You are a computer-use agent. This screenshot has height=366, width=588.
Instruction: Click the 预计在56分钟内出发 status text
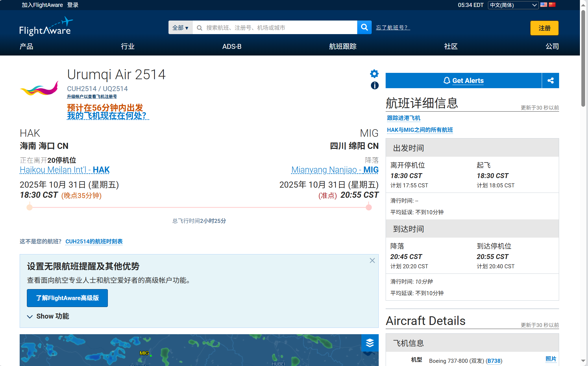(x=105, y=108)
